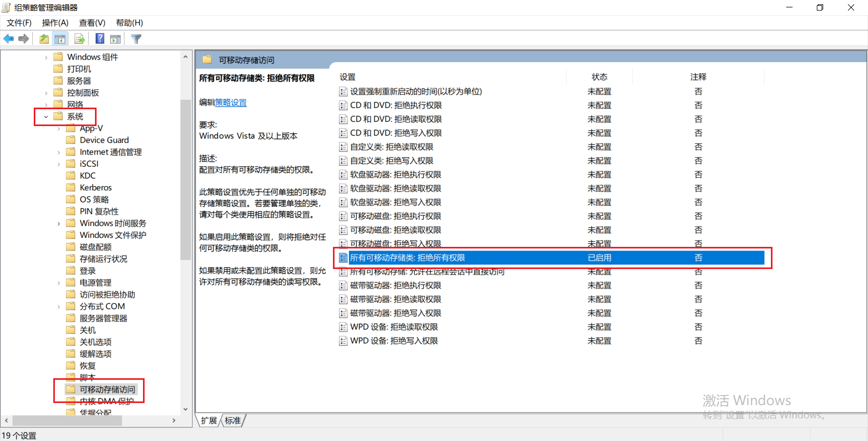Click the folder icon next to 打印机
The width and height of the screenshot is (868, 441).
tap(58, 69)
